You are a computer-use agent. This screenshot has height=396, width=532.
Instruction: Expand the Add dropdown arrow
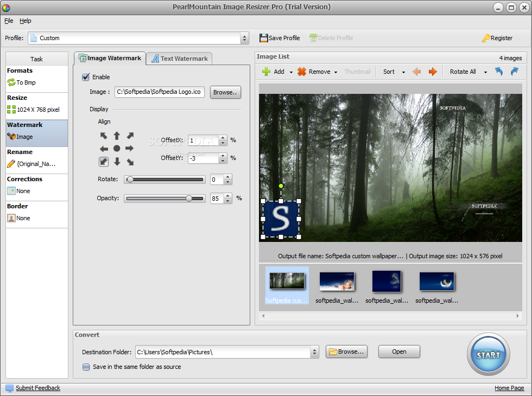click(x=291, y=72)
